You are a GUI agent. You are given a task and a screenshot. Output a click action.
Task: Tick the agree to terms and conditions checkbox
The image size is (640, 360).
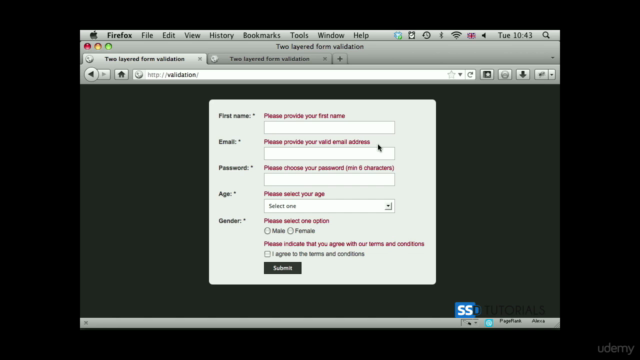tap(267, 254)
